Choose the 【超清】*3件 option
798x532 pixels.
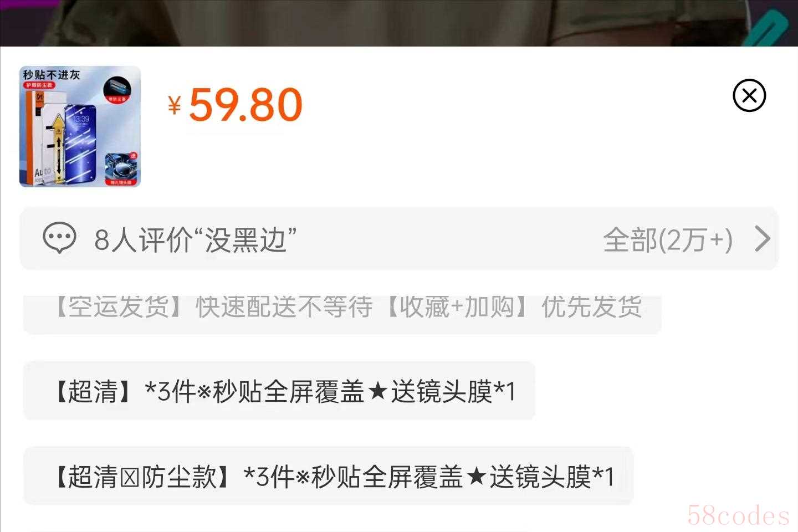279,391
